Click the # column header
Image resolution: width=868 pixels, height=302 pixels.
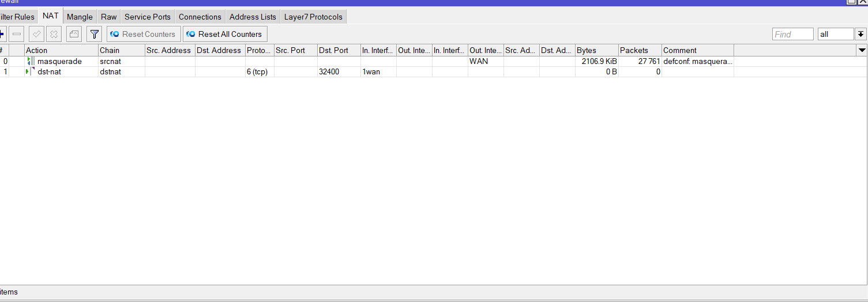tap(4, 50)
